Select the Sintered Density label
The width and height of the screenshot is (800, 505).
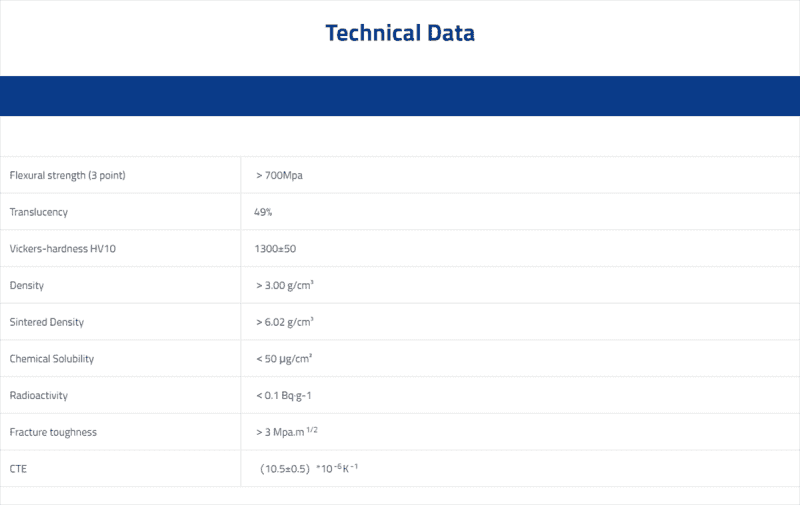pos(47,322)
